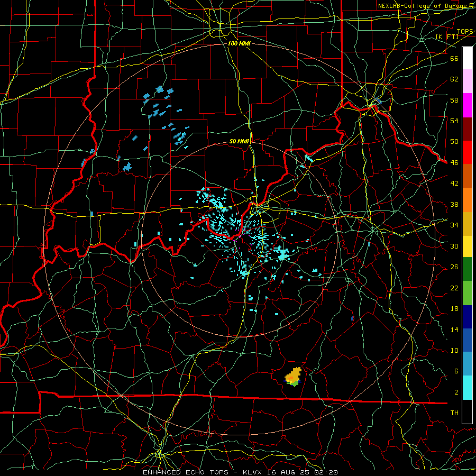Image resolution: width=476 pixels, height=476 pixels.
Task: Select the light green legend swatch
Action: [467, 293]
